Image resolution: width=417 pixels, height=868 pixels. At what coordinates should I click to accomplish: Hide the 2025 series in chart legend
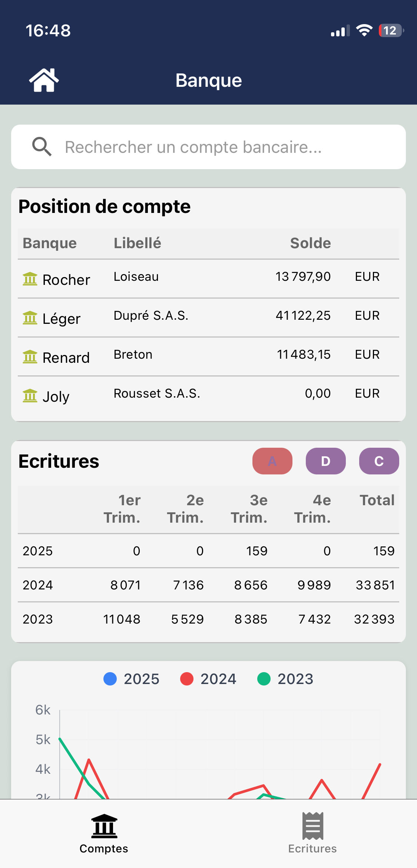[131, 679]
